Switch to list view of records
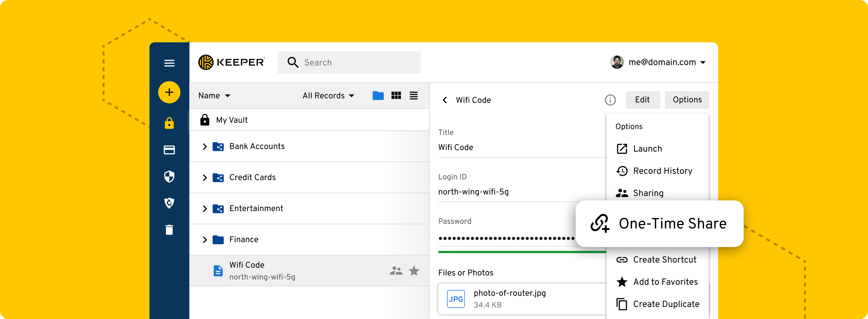 pyautogui.click(x=414, y=95)
